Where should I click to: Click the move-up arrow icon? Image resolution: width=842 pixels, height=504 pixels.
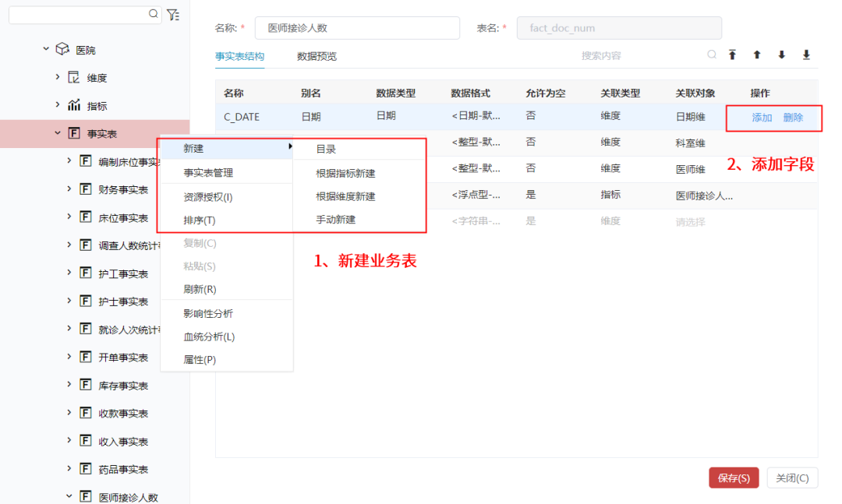[757, 55]
